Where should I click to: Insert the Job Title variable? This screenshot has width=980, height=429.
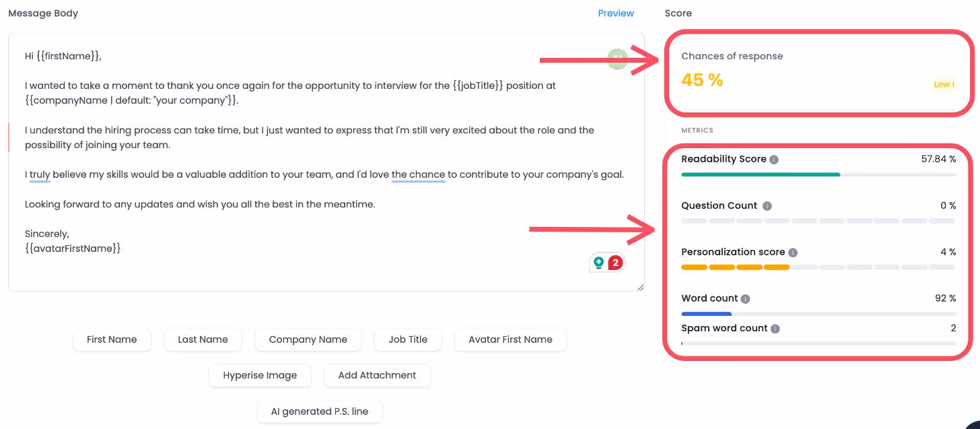pos(407,339)
